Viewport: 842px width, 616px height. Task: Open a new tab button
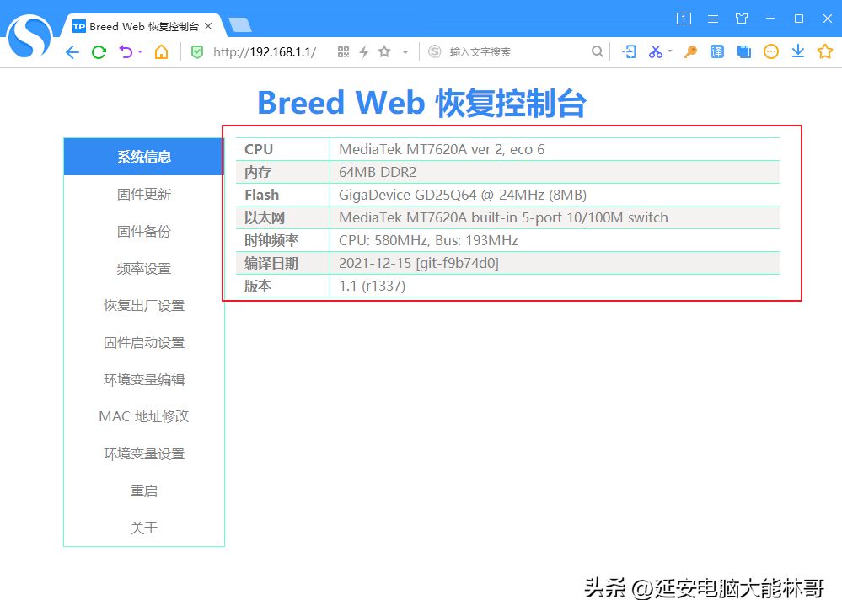[x=239, y=25]
